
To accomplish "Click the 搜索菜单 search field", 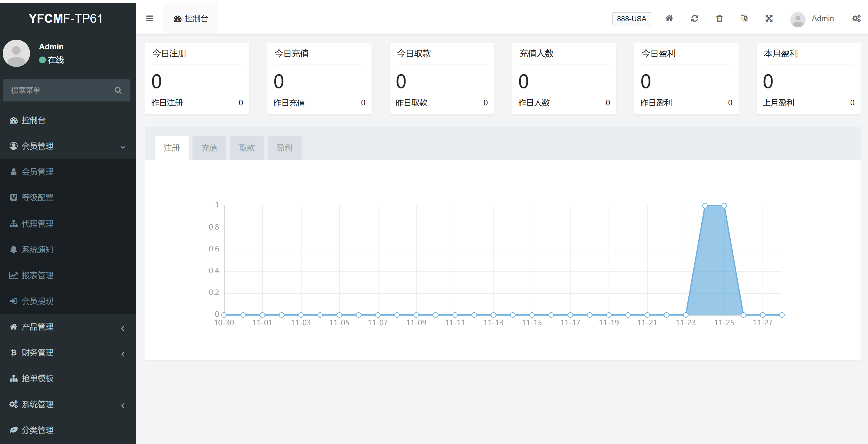I will coord(57,90).
